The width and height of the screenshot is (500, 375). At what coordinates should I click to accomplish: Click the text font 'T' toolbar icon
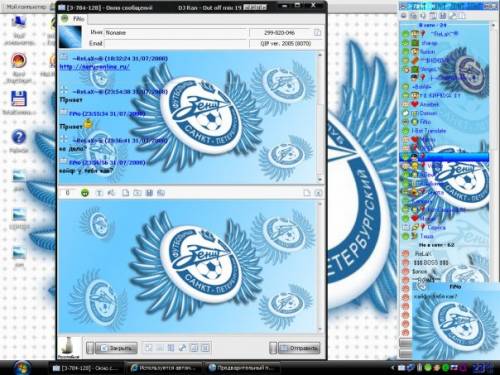click(99, 193)
